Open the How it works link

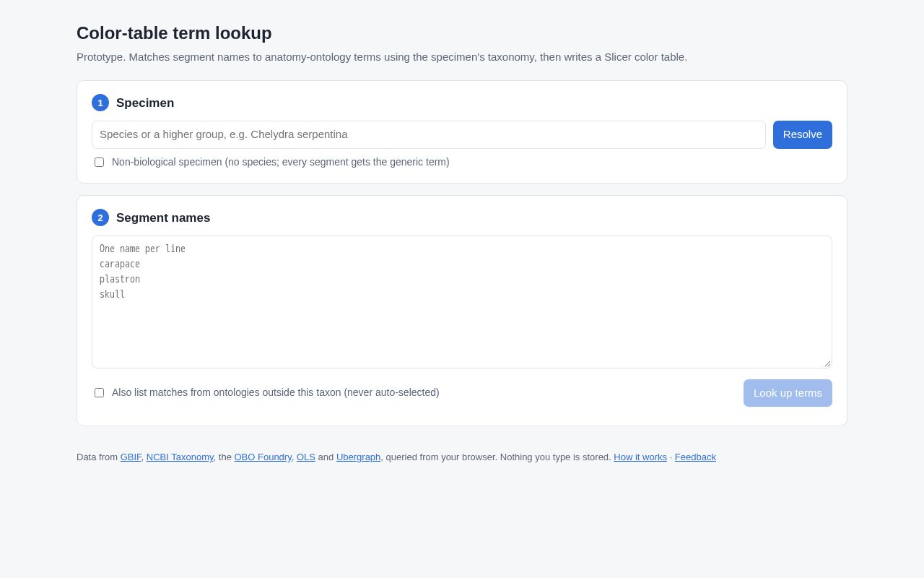[x=640, y=457]
